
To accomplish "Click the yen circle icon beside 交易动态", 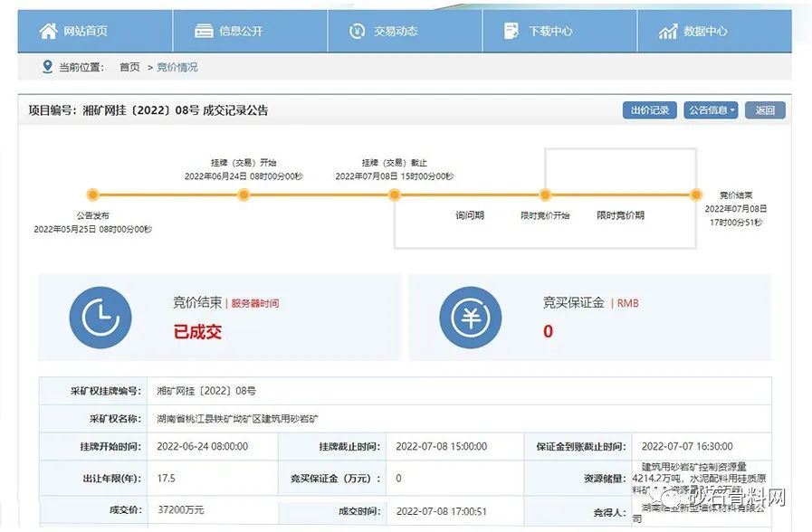I will coord(358,31).
